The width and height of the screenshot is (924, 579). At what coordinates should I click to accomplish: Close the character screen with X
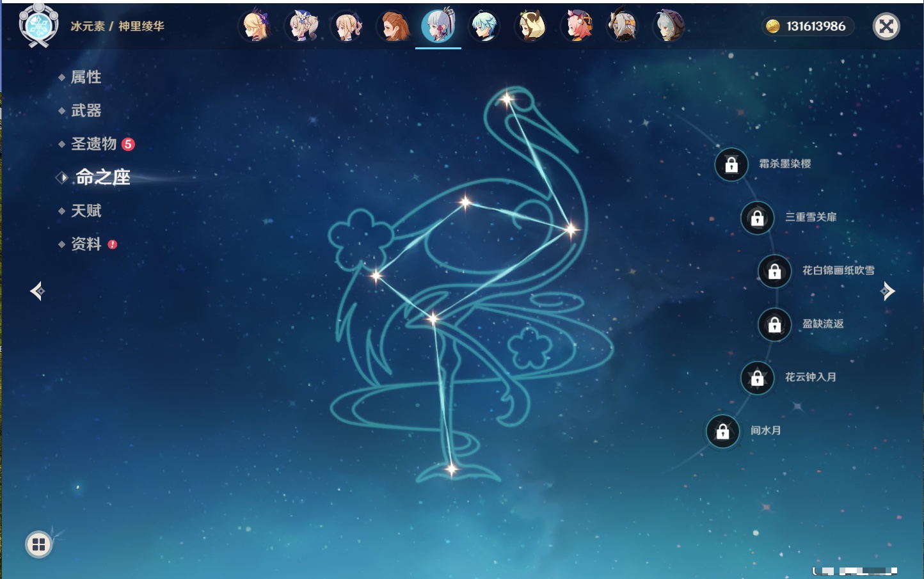point(886,26)
